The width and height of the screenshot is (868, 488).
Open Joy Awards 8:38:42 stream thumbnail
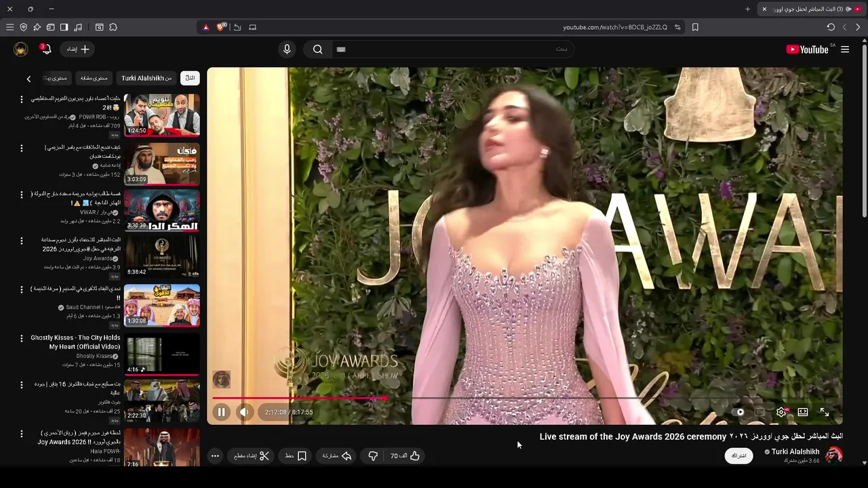(x=162, y=258)
